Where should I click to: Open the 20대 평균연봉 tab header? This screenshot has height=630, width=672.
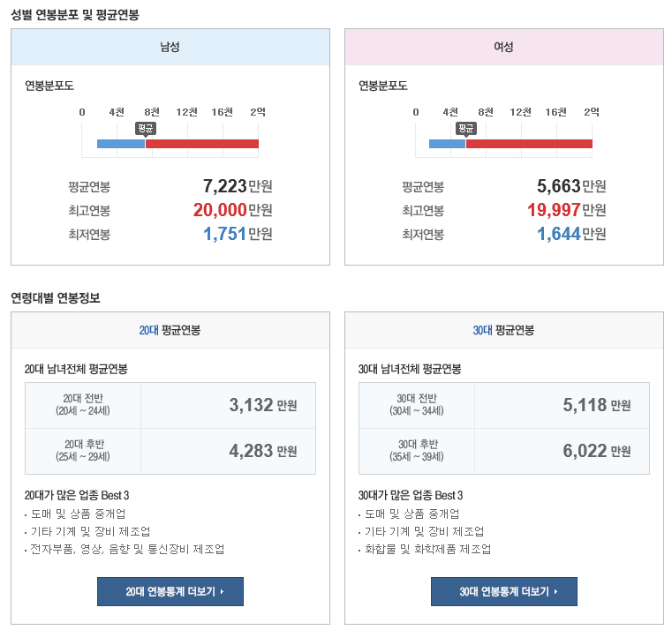pos(170,330)
